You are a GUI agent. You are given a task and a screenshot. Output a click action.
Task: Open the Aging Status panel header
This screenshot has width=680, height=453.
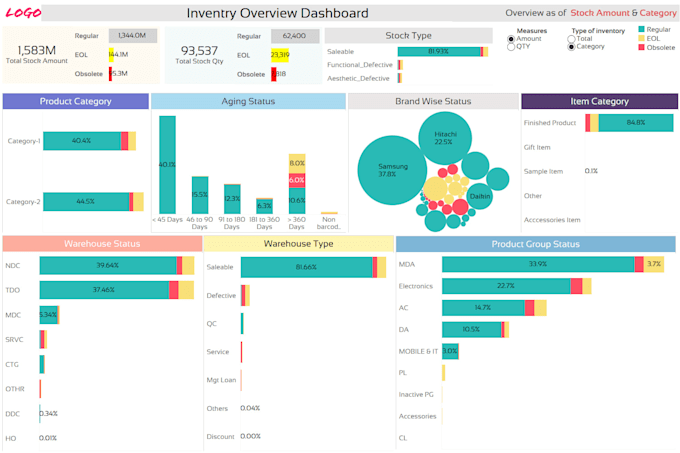(248, 101)
